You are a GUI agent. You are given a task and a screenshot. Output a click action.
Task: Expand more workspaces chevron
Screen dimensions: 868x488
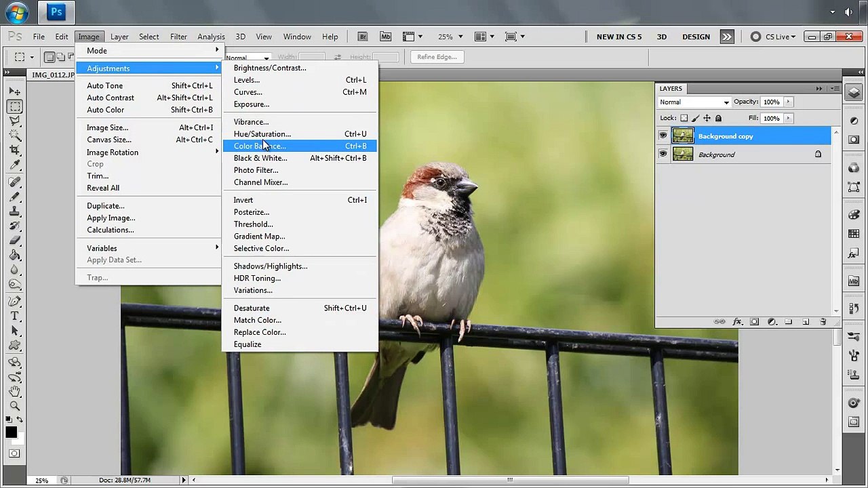tap(727, 37)
